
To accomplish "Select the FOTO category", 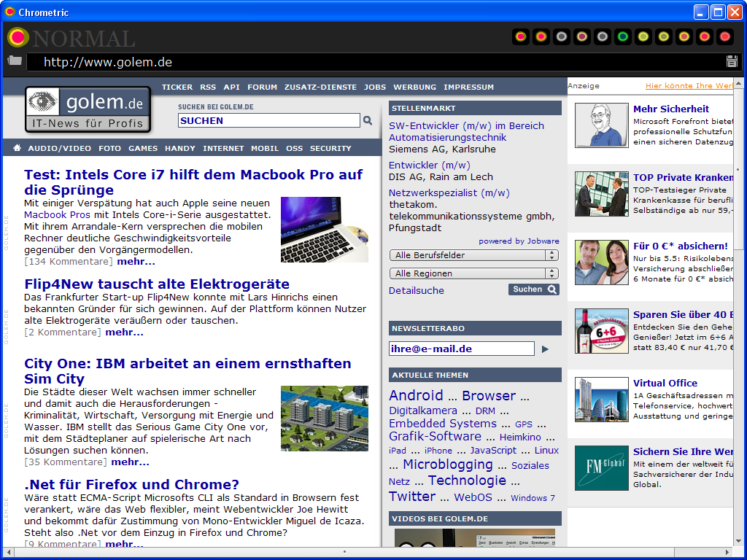I will click(109, 149).
